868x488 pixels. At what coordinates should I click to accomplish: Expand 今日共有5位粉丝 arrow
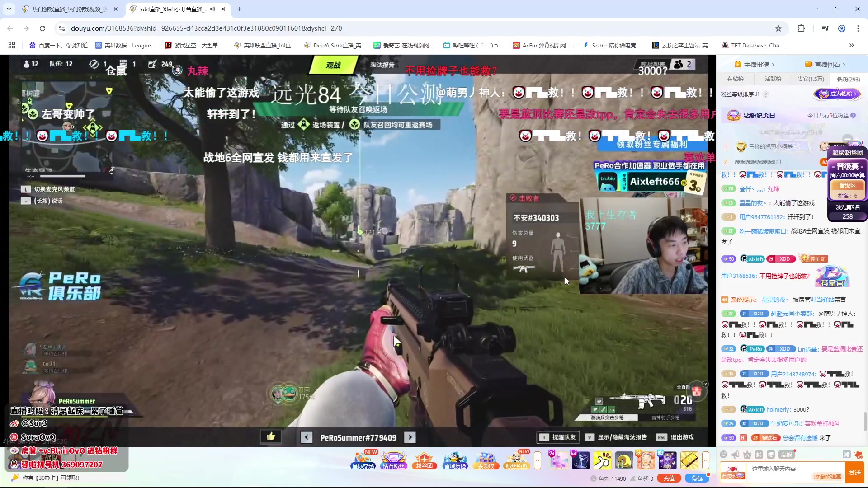tap(853, 115)
